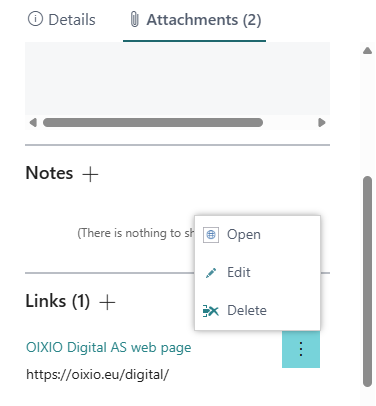Open the OIXIO Digital AS web page link

click(109, 347)
